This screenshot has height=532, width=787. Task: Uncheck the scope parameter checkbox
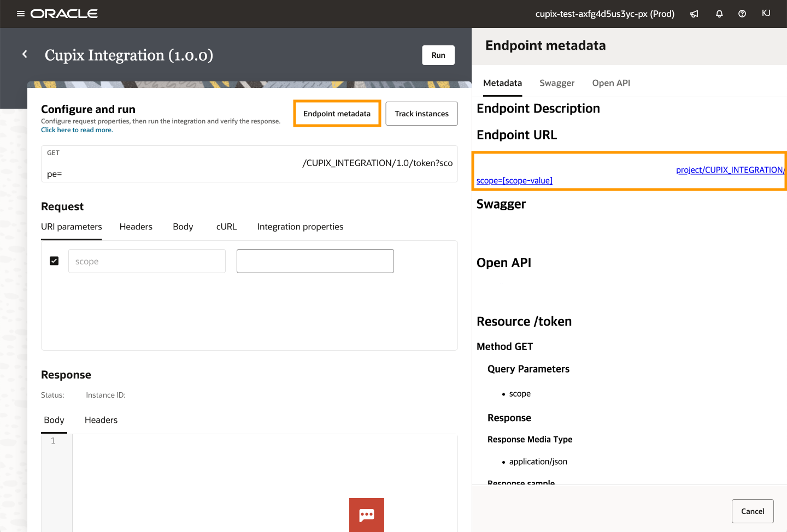pos(54,261)
